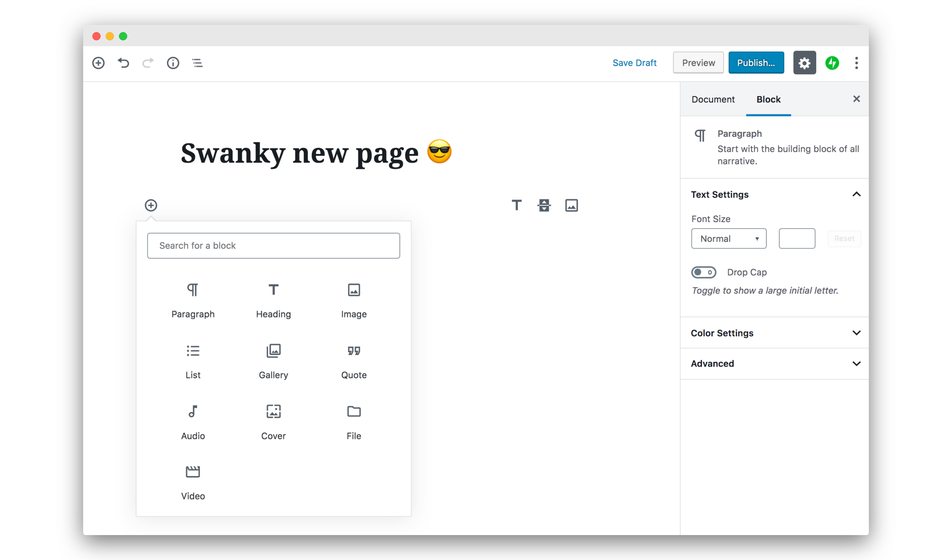Toggle the settings gear sidebar button
This screenshot has height=560, width=952.
pos(804,62)
